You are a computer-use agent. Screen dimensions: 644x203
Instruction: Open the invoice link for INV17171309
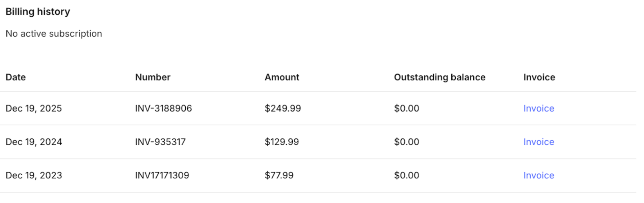pos(538,175)
